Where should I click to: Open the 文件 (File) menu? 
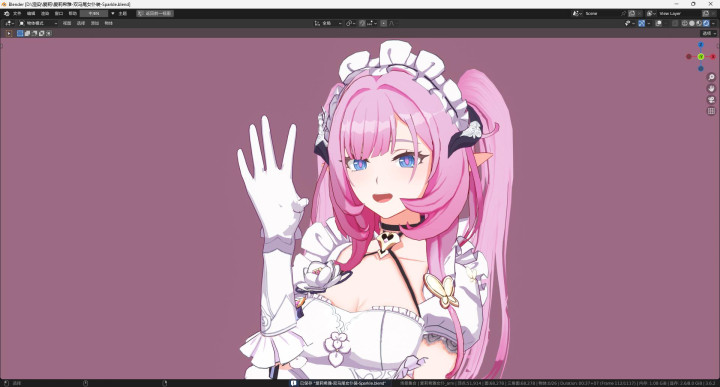(17, 13)
